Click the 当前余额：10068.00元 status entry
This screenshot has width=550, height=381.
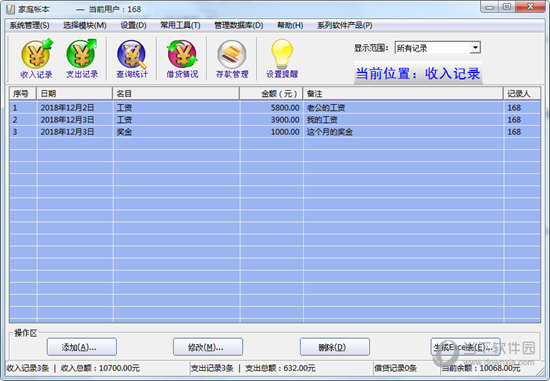pos(481,368)
